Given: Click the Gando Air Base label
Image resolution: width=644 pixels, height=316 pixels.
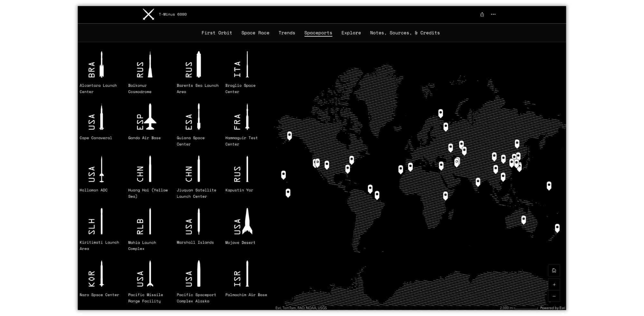Looking at the screenshot, I should (144, 138).
